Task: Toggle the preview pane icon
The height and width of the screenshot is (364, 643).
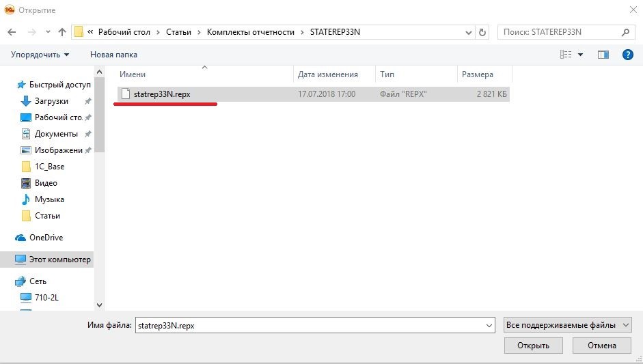Action: coord(603,55)
